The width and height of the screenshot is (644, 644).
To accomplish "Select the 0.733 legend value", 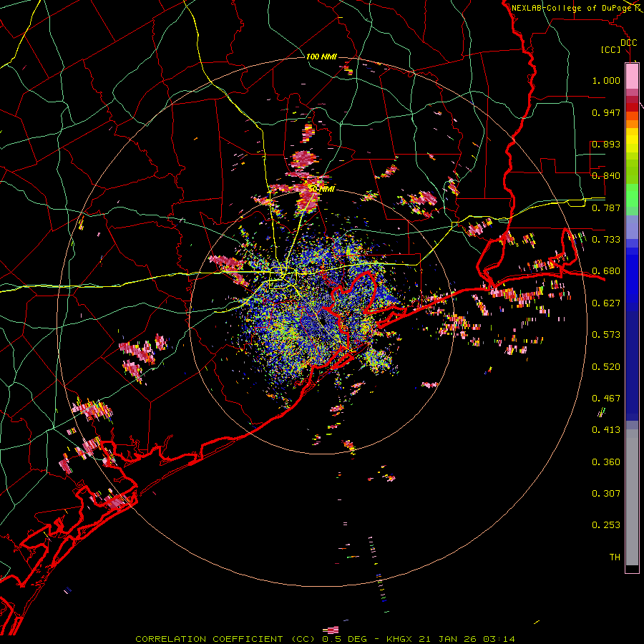I will 606,240.
